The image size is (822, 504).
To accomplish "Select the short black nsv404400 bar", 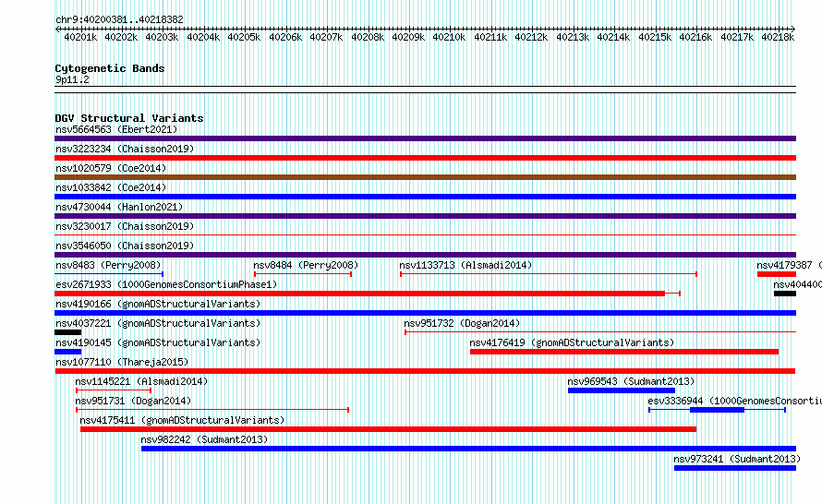I will 785,294.
